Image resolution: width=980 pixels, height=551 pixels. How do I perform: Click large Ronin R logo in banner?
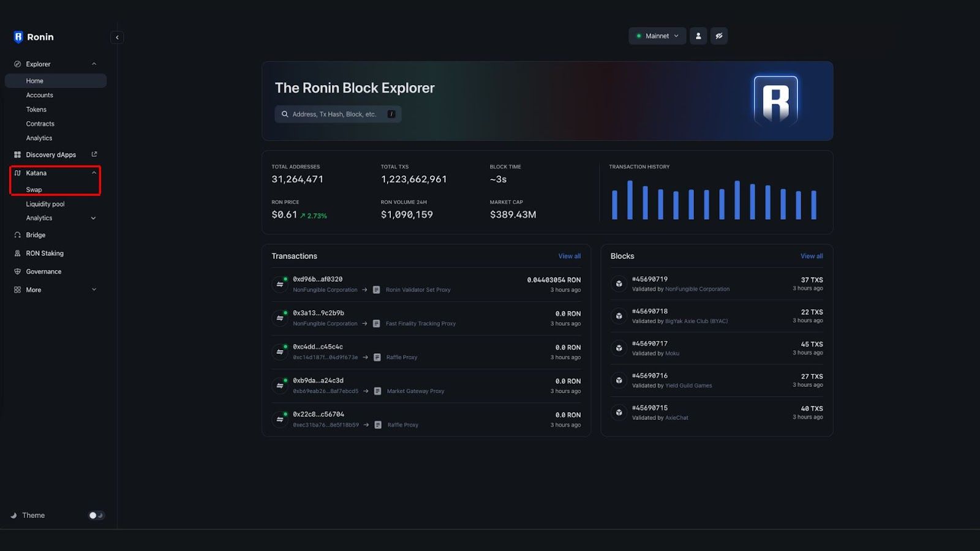click(x=775, y=100)
